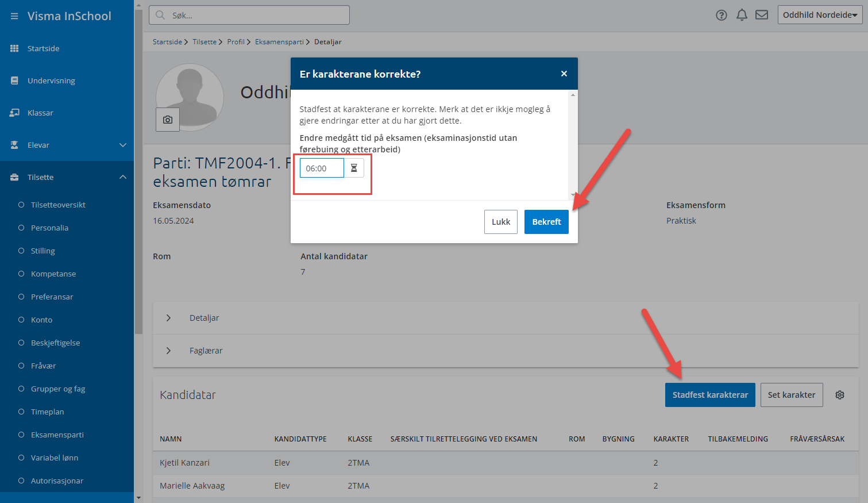868x503 pixels.
Task: Close the dialog with the X icon
Action: coord(564,74)
